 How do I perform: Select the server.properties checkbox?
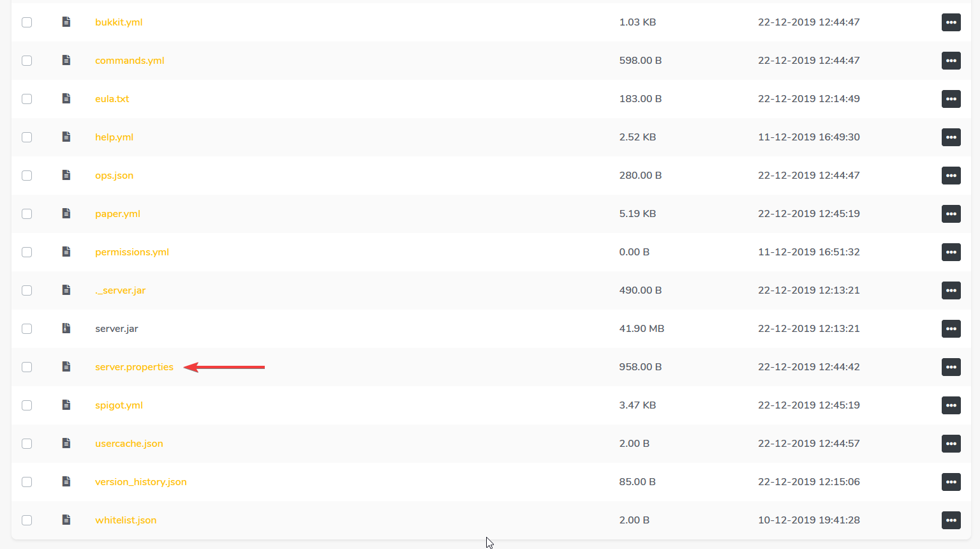tap(27, 367)
